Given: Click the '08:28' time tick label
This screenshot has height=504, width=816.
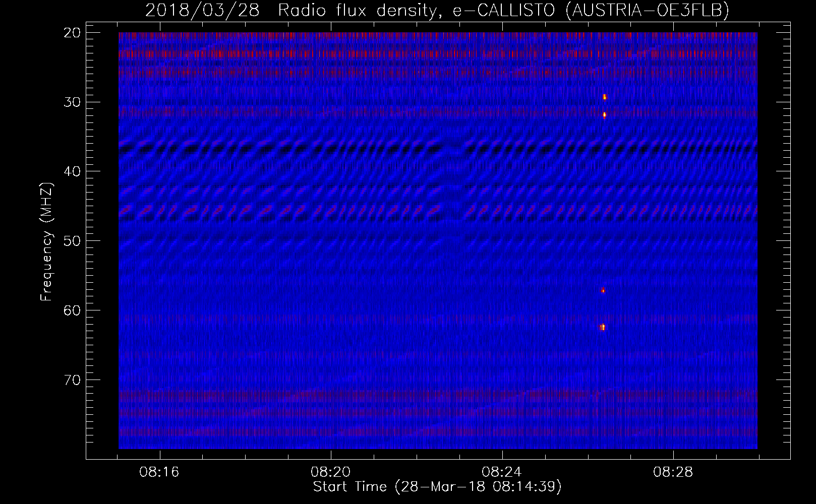Looking at the screenshot, I should [673, 472].
